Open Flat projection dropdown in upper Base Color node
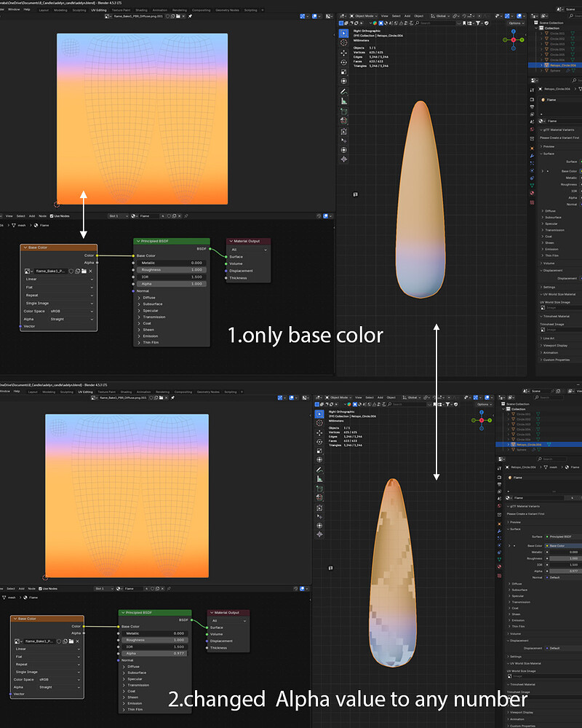Screen dimensions: 582x728 [59, 287]
